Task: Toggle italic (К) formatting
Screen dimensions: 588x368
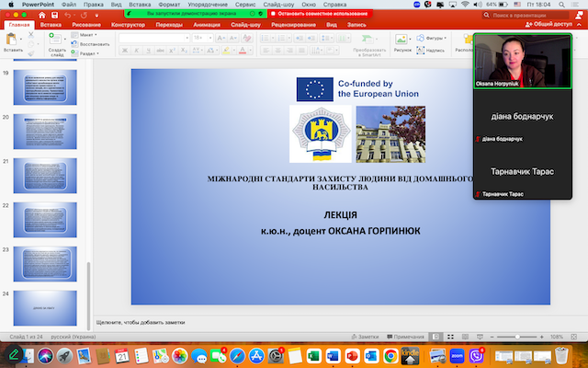Action: click(137, 51)
